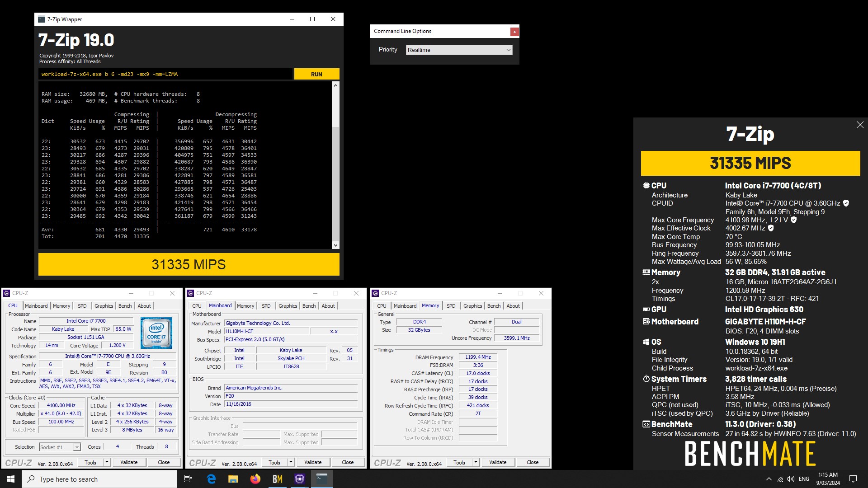Screen dimensions: 868x488
Task: Switch to SPD tab in first CPU-Z window
Action: pyautogui.click(x=82, y=306)
